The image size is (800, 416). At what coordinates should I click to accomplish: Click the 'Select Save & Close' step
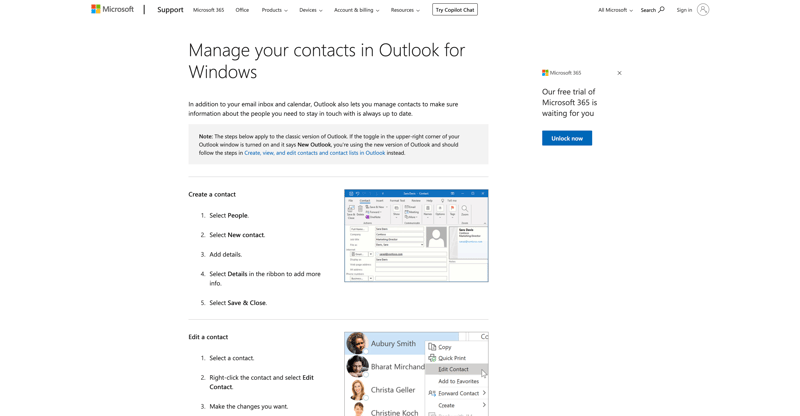point(238,303)
